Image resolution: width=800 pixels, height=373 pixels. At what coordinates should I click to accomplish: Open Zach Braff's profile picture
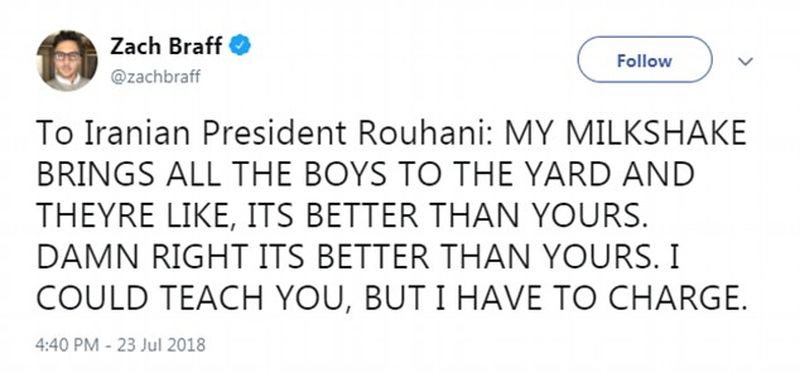(x=67, y=61)
